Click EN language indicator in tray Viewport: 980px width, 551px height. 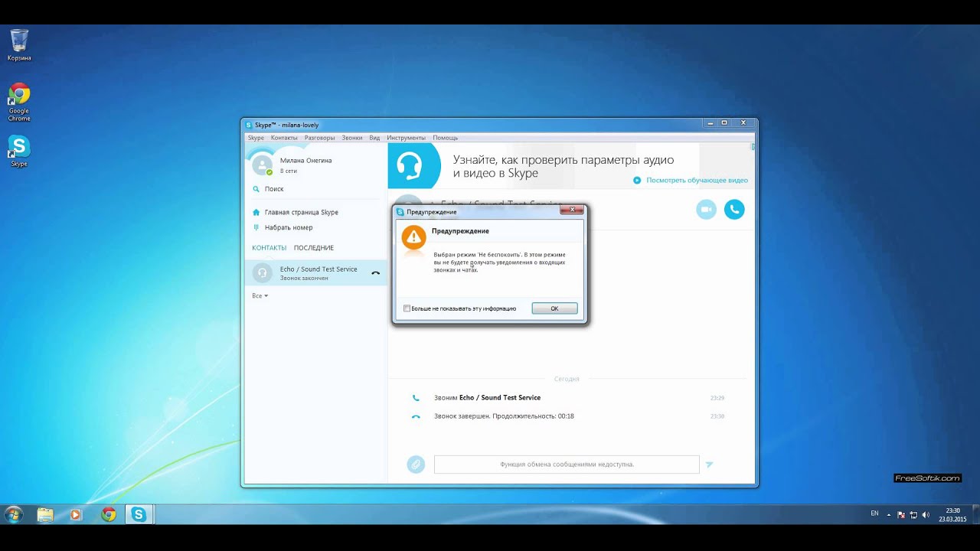[874, 514]
